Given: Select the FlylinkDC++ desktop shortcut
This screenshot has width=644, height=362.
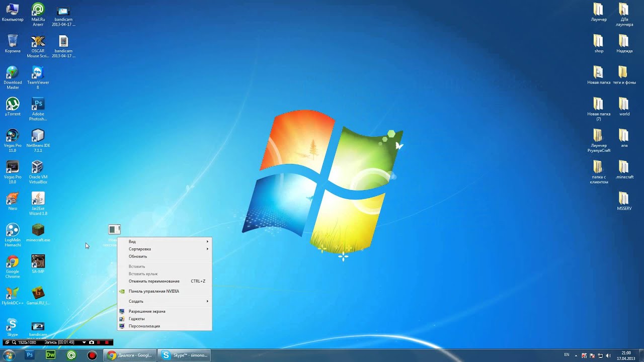Looking at the screenshot, I should (13, 296).
